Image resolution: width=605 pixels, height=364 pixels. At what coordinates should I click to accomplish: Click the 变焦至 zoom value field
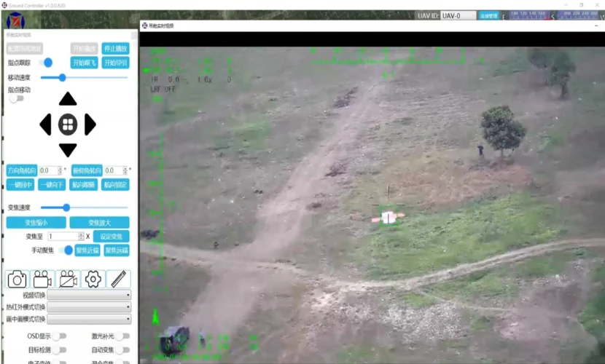click(63, 237)
